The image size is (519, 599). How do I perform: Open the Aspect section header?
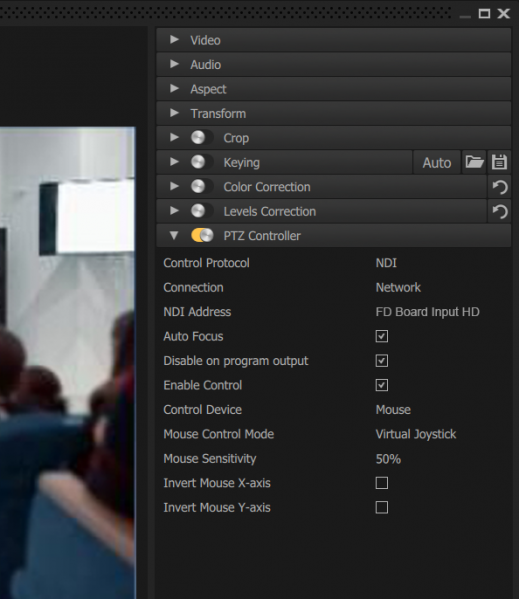click(x=333, y=89)
